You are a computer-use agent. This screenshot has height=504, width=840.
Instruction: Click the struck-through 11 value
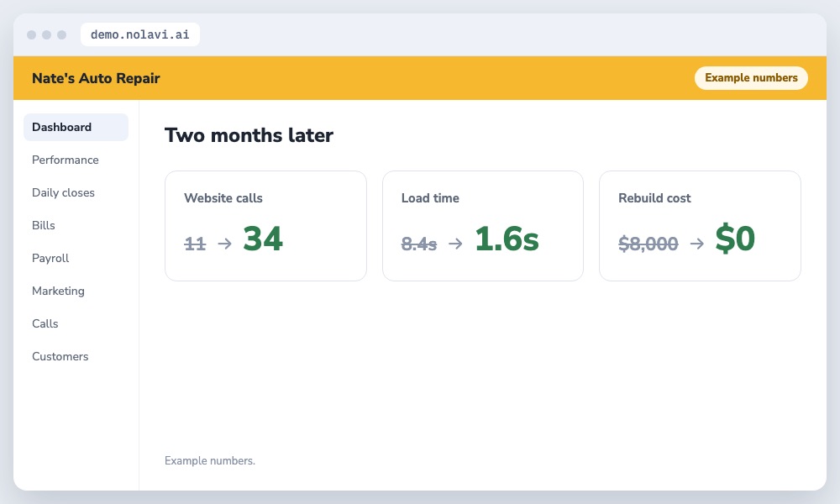click(195, 244)
